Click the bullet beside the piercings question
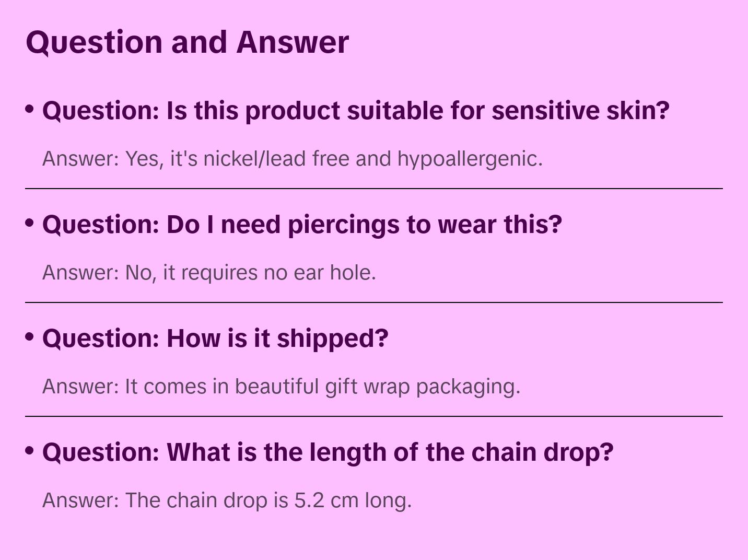This screenshot has width=748, height=560. click(30, 223)
